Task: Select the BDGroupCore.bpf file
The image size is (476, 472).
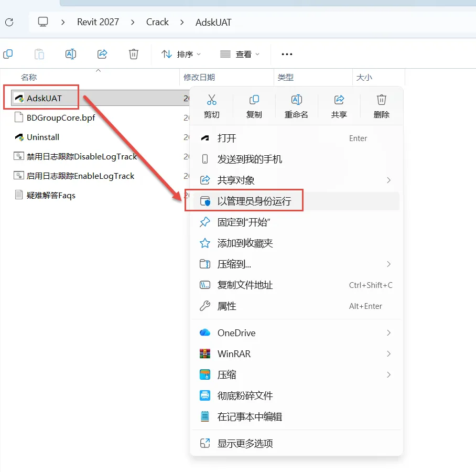Action: click(61, 117)
